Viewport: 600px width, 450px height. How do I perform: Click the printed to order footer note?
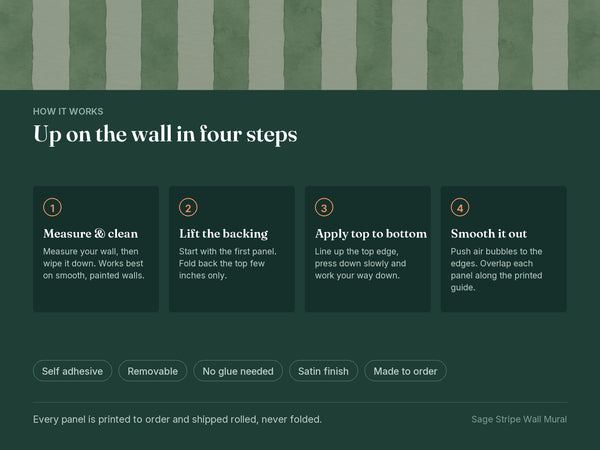coord(177,419)
